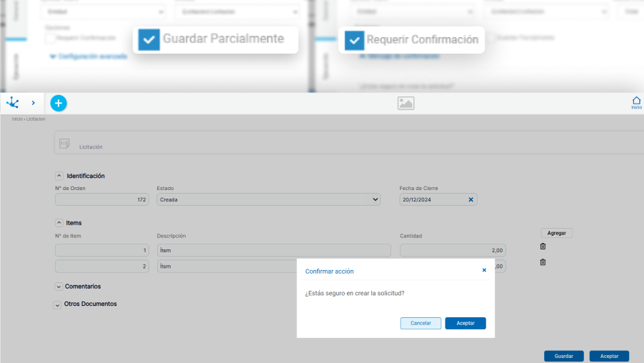Confirm with Aceptar in the dialog
The image size is (644, 363).
(465, 323)
